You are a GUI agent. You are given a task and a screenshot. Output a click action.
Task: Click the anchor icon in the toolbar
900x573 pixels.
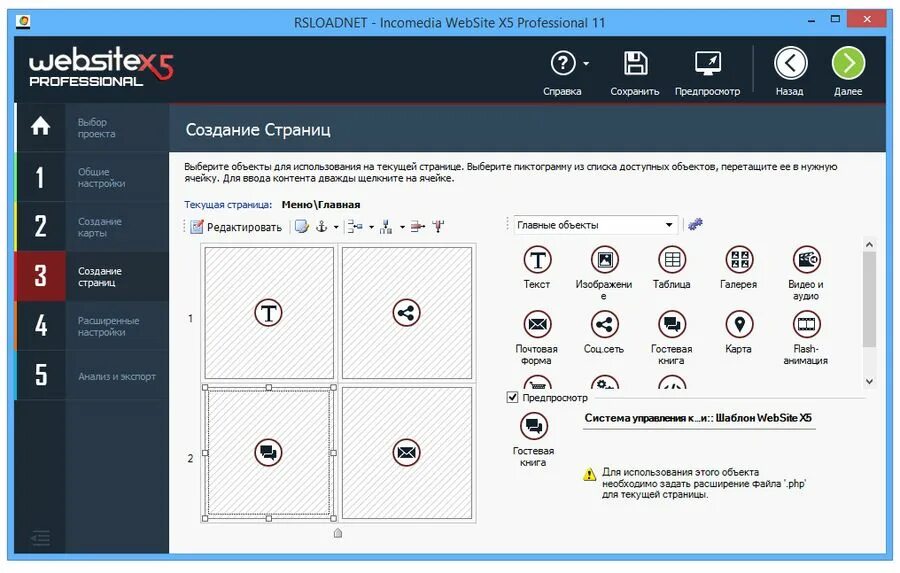pos(321,227)
